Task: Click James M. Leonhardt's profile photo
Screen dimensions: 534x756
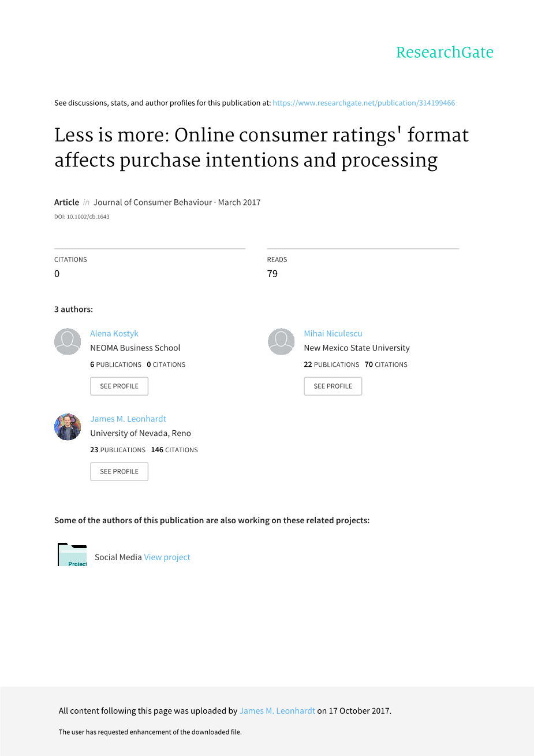Action: [68, 427]
